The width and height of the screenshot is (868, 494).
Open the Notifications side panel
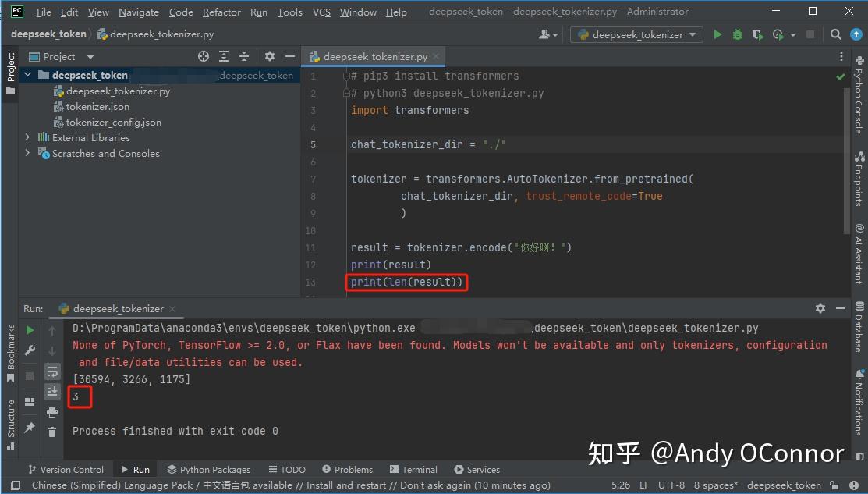click(x=859, y=403)
